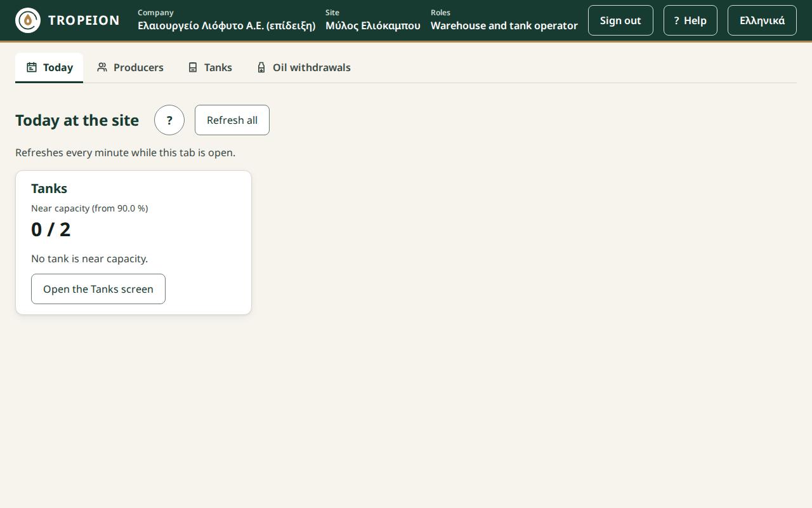Select company name Ελαιουργείο Λιόφυτο Α.Ε. (επίδειξη)
812x508 pixels.
click(226, 26)
